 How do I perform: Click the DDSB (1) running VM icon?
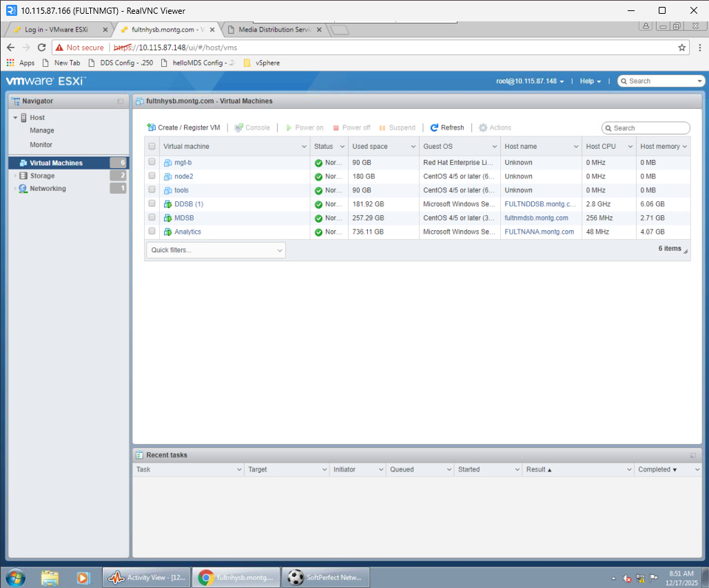[x=167, y=205]
